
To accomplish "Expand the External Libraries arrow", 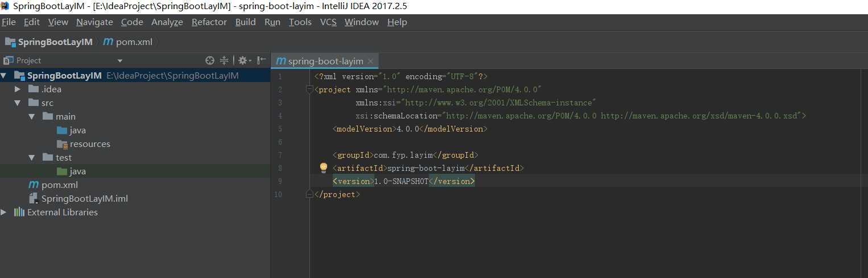I will click(4, 212).
